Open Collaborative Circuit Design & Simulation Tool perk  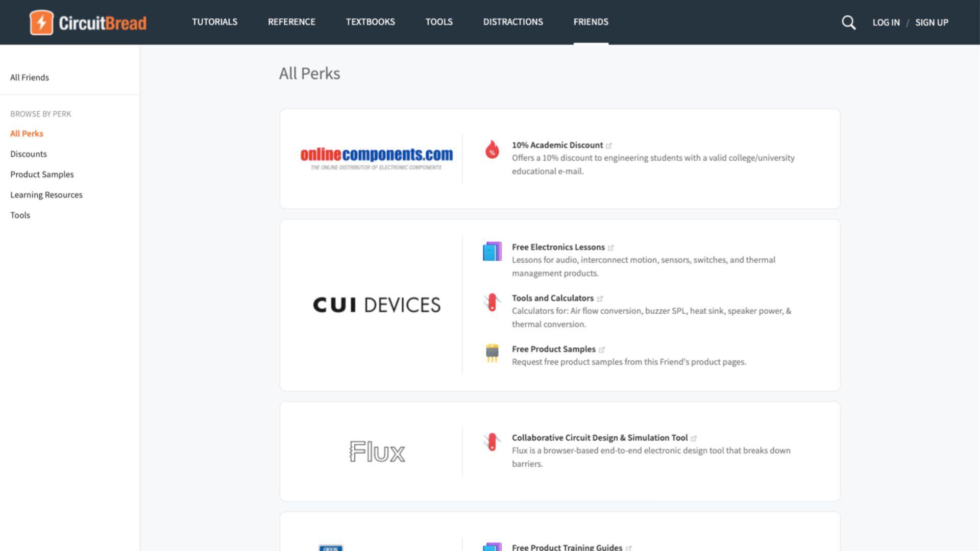[x=600, y=438]
